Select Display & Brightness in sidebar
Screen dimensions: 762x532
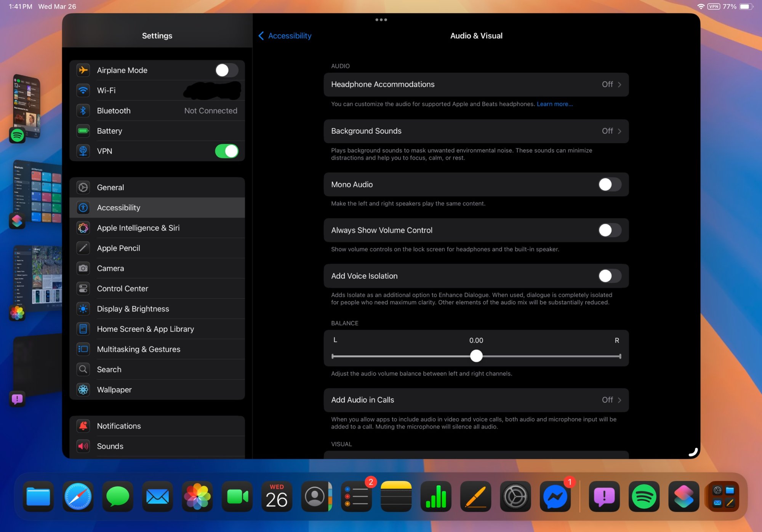click(133, 309)
